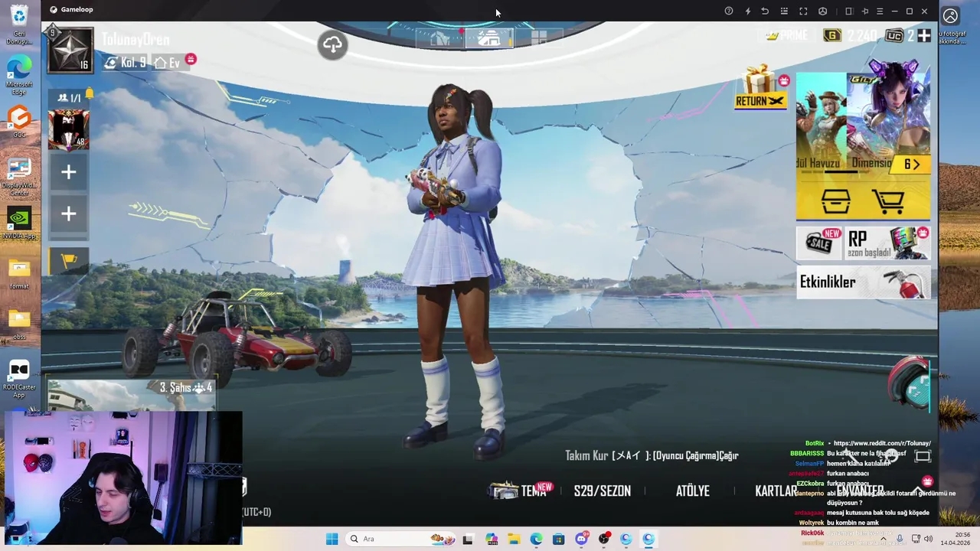Open the S29/SEZON menu item

[x=603, y=491]
